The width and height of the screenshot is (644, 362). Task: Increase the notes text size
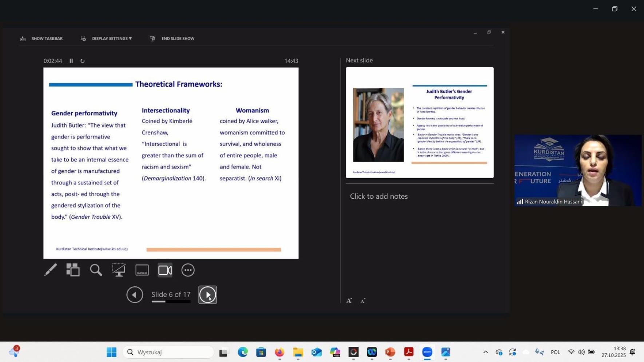tap(349, 301)
